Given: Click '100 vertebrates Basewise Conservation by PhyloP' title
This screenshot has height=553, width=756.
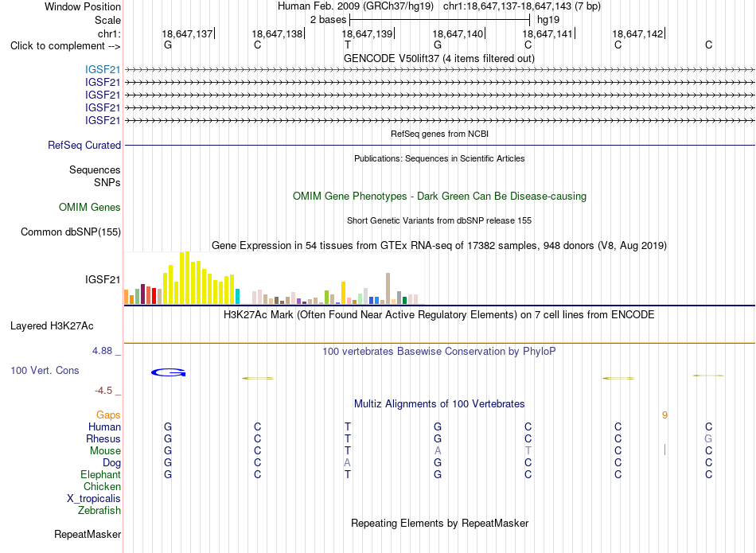Looking at the screenshot, I should (x=438, y=351).
